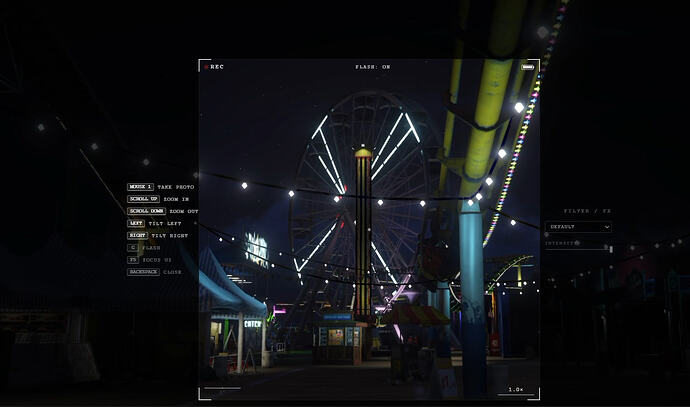Click the BACKSPACE close key hint
The width and height of the screenshot is (690, 407).
click(143, 272)
